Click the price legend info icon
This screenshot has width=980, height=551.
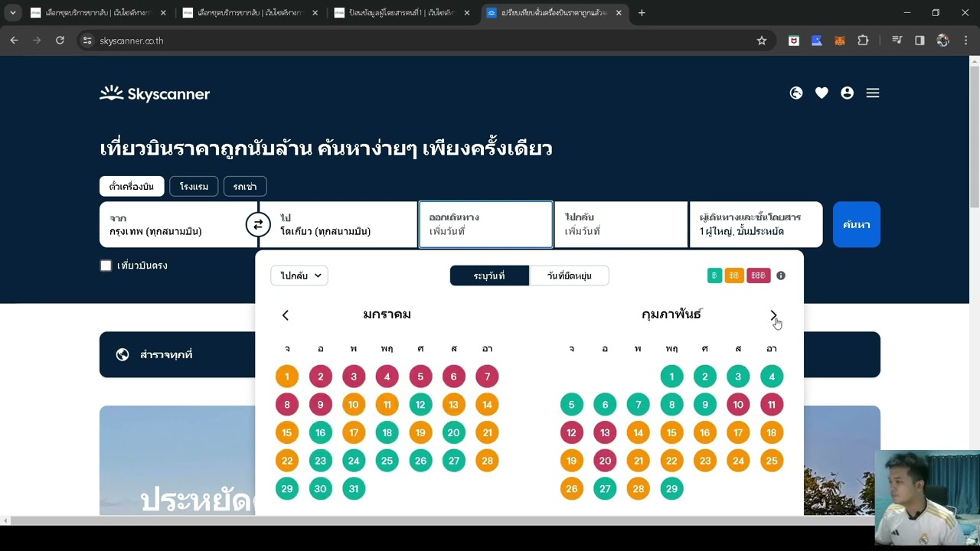point(781,275)
